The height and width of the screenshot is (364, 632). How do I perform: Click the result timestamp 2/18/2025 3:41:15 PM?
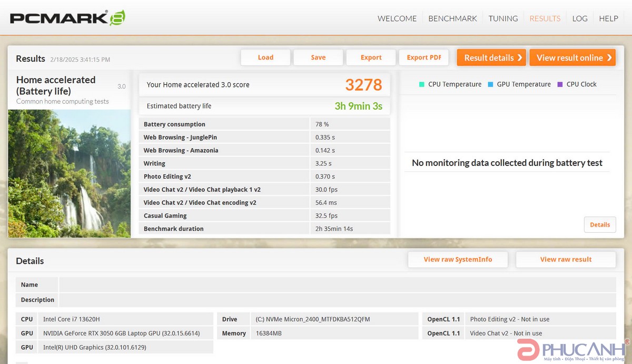pos(80,60)
